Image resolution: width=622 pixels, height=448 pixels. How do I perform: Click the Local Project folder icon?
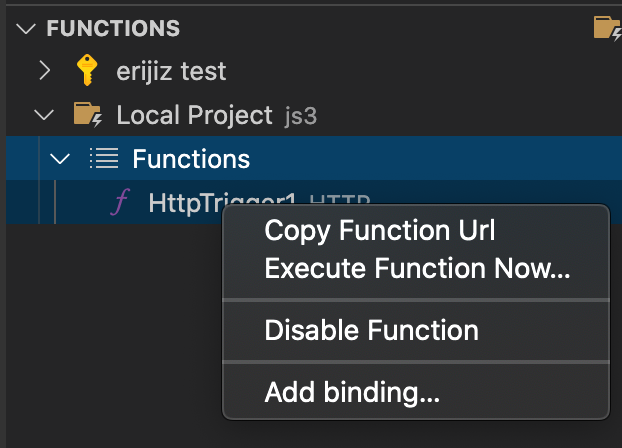pos(88,115)
